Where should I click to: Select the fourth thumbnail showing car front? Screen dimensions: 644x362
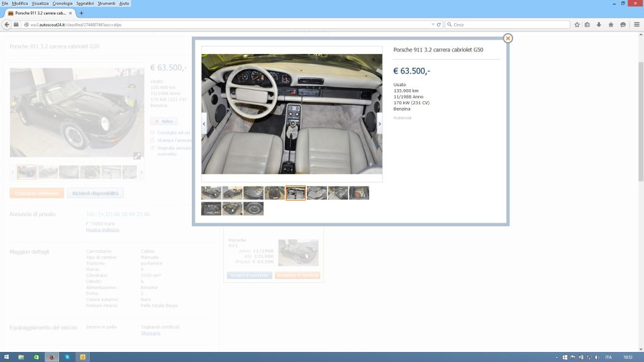pos(275,193)
